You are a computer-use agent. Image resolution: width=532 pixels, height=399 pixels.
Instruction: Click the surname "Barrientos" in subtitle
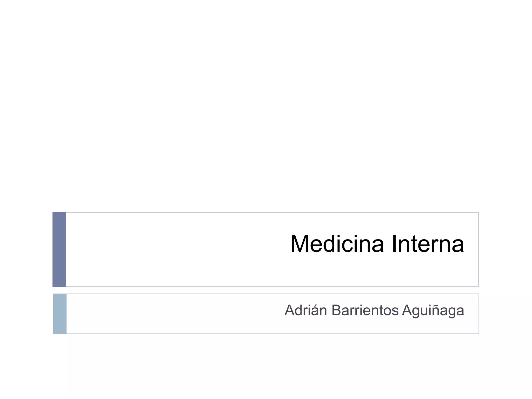(365, 310)
